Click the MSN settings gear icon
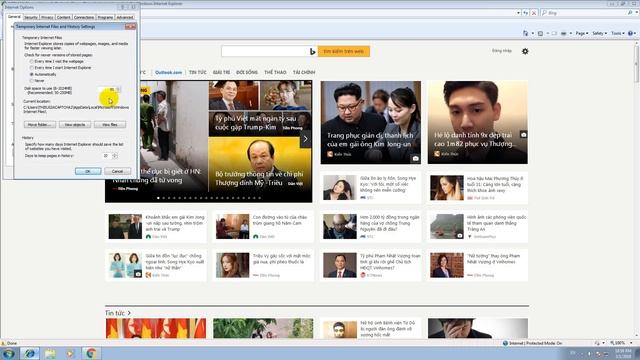640x360 pixels. pyautogui.click(x=525, y=51)
